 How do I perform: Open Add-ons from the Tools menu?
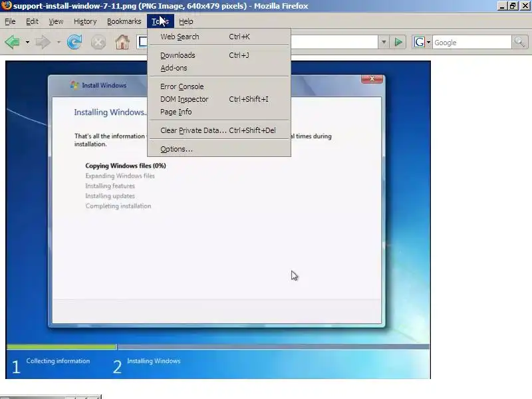(x=219, y=68)
